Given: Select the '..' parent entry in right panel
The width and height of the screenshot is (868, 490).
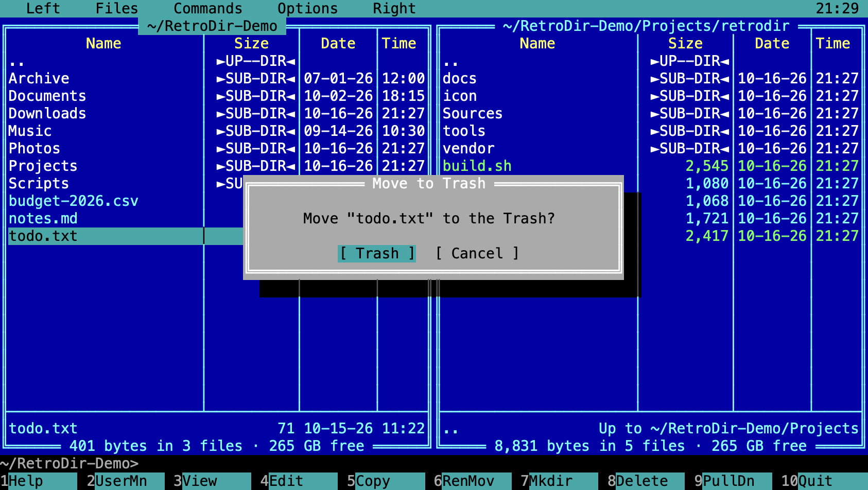Looking at the screenshot, I should click(x=651, y=61).
